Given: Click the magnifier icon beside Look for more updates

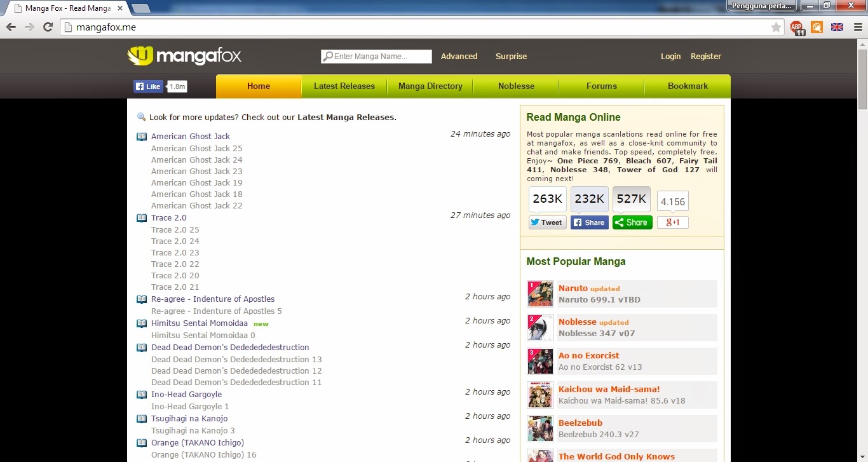Looking at the screenshot, I should (x=141, y=117).
